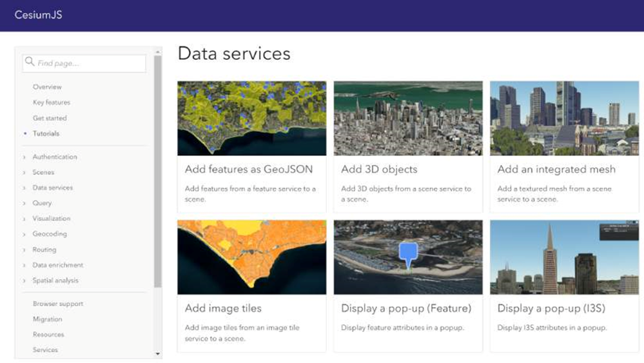
Task: Expand the Authentication section chevron
Action: coord(24,157)
